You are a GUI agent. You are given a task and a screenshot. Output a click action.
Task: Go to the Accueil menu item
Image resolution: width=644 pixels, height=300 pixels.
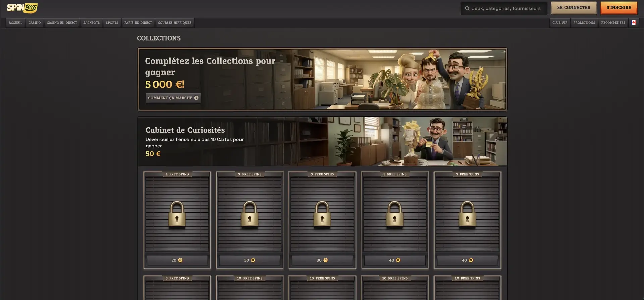tap(15, 23)
